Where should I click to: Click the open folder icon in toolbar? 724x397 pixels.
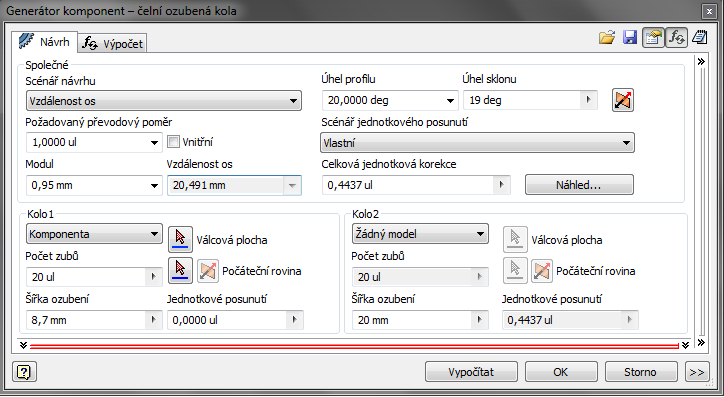coord(607,37)
